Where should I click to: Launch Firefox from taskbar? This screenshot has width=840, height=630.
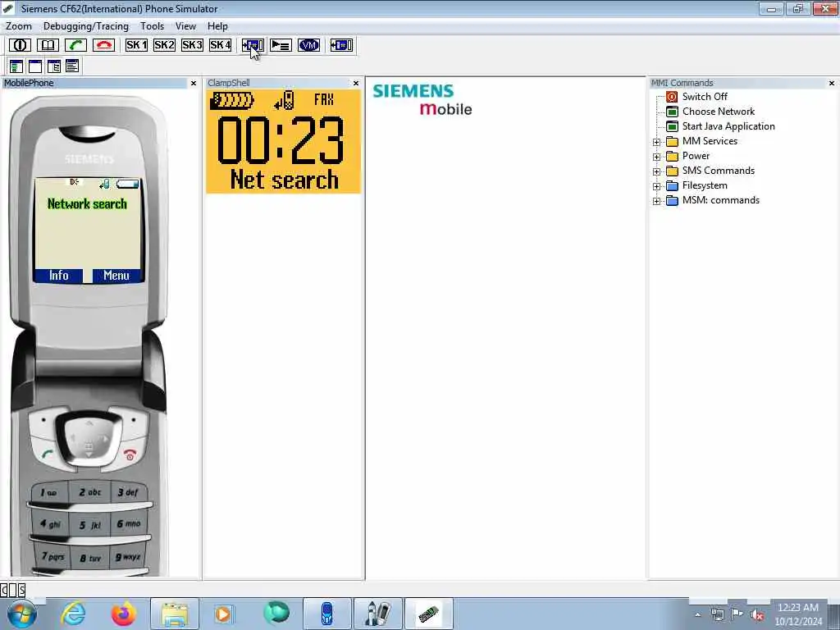123,614
